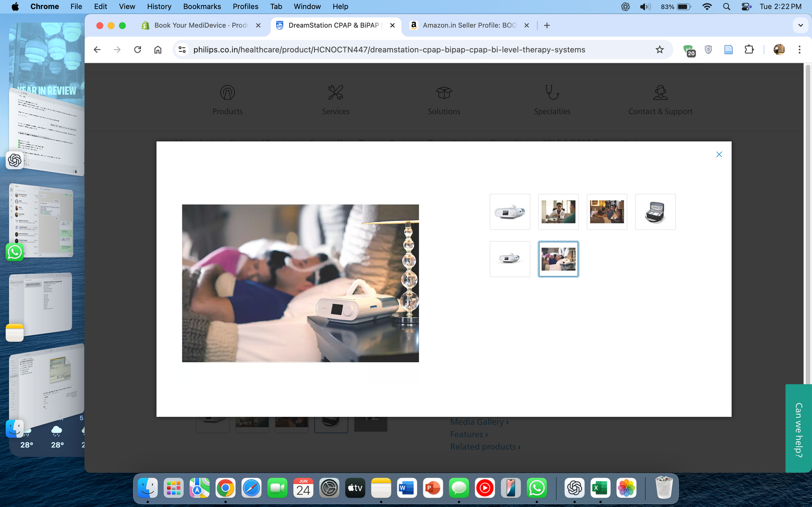Select the small device side-view thumbnail
812x507 pixels.
(510, 259)
